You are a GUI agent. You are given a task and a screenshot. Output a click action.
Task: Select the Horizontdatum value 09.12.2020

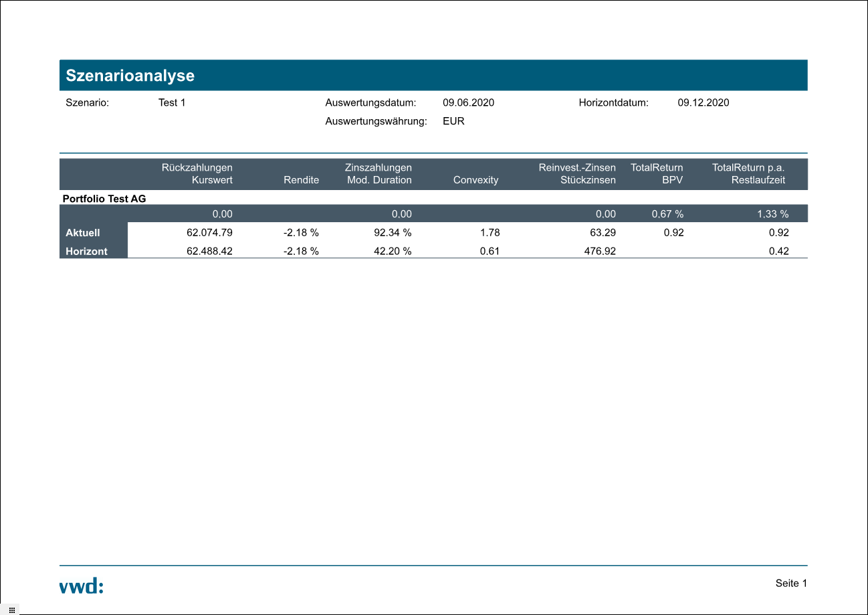[703, 103]
